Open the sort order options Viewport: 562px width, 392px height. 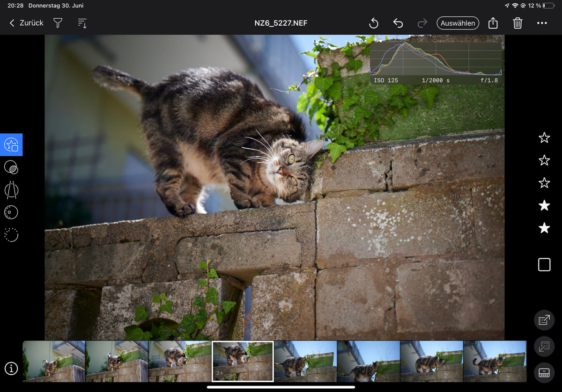[x=82, y=23]
